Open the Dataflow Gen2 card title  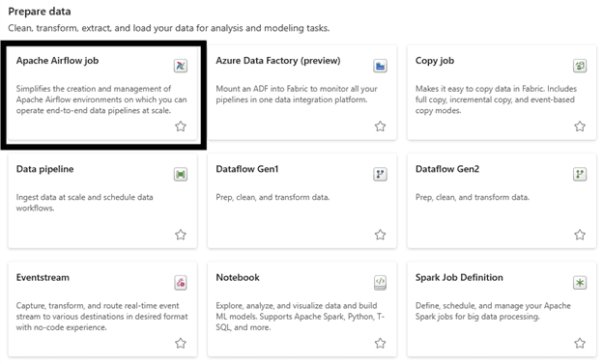(447, 169)
